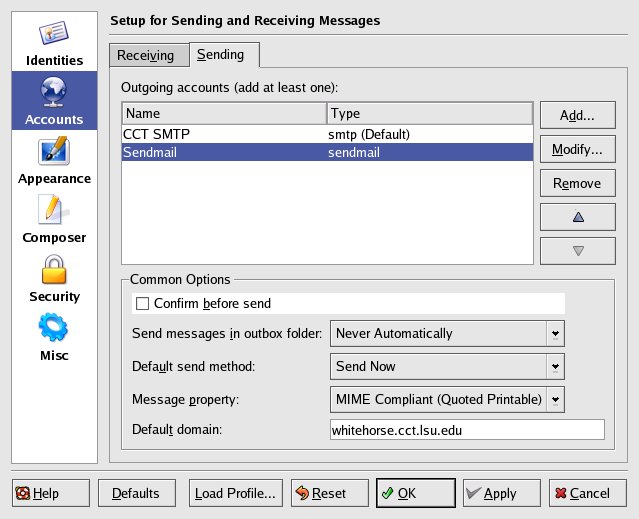Expand the Message property dropdown
Image resolution: width=639 pixels, height=519 pixels.
click(x=555, y=399)
